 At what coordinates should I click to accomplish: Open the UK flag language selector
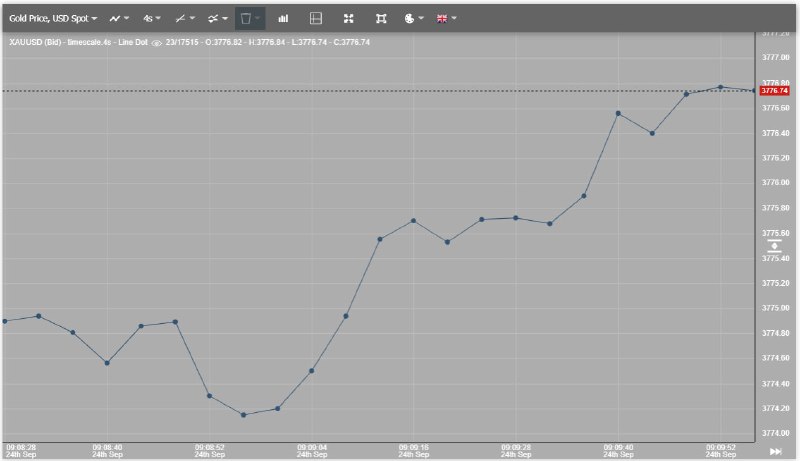(446, 18)
